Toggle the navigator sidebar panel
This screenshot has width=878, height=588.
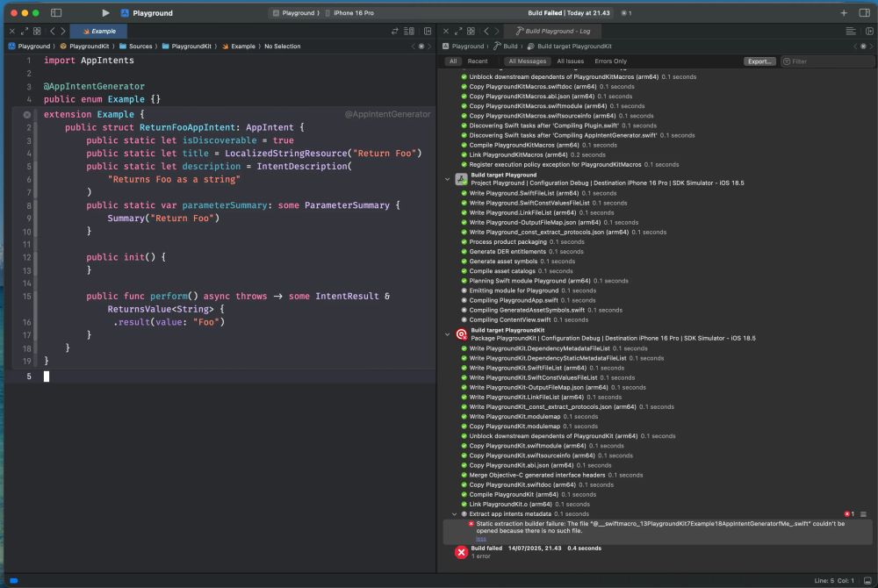pyautogui.click(x=56, y=13)
